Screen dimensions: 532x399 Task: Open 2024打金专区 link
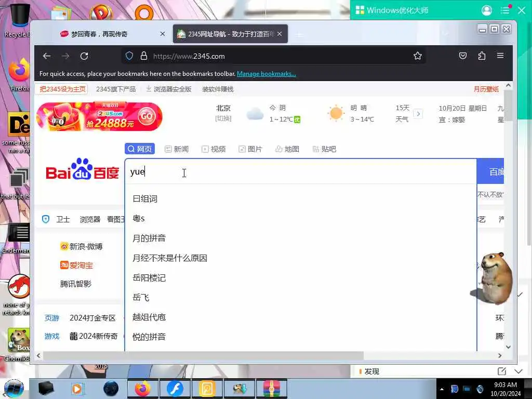point(92,318)
